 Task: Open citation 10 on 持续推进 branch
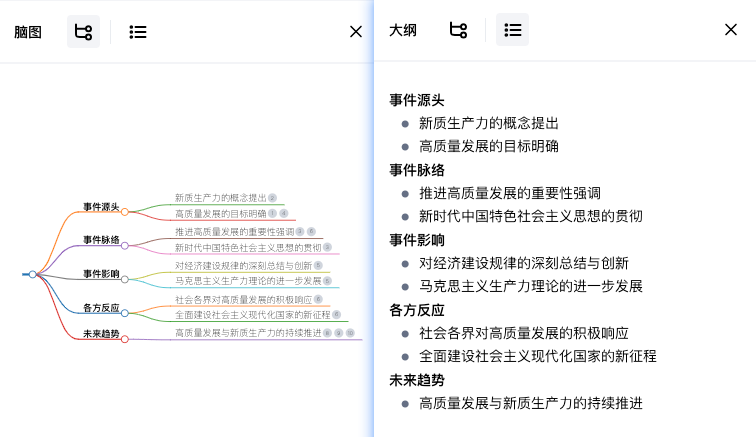pos(350,332)
